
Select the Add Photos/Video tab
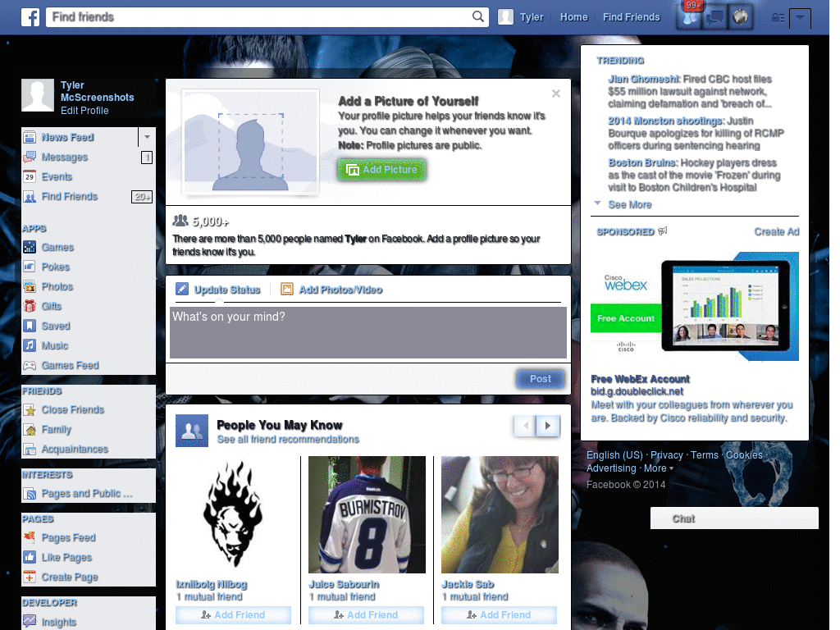(331, 290)
